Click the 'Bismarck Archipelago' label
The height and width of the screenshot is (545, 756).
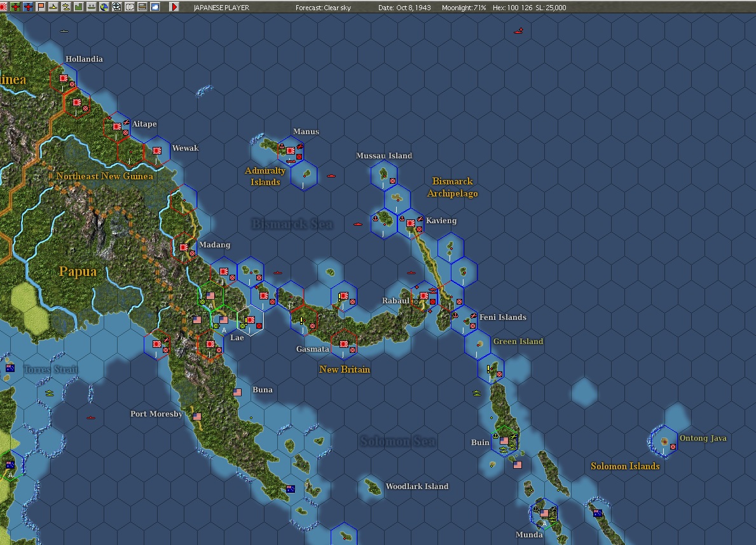pos(452,187)
